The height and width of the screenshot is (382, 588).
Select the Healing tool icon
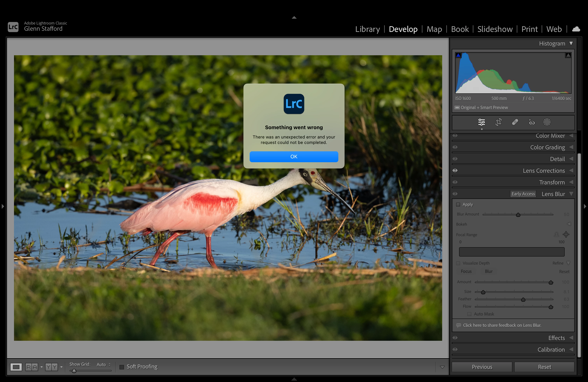pyautogui.click(x=515, y=122)
